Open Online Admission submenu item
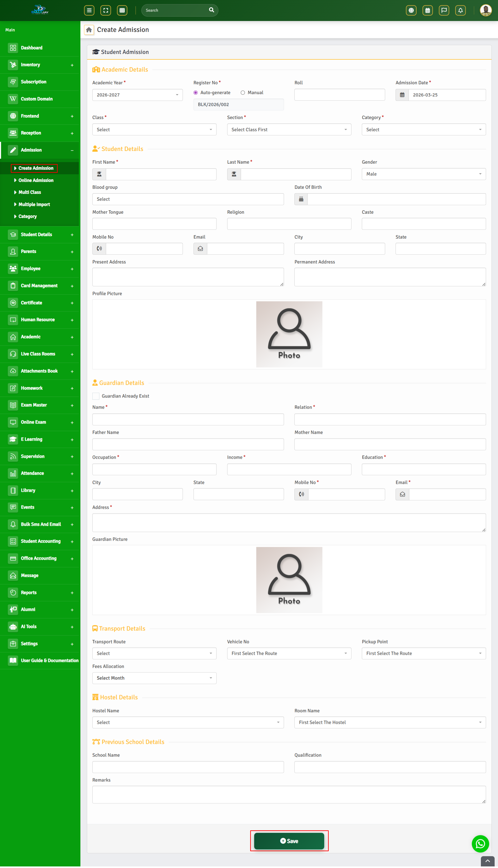 (x=36, y=180)
